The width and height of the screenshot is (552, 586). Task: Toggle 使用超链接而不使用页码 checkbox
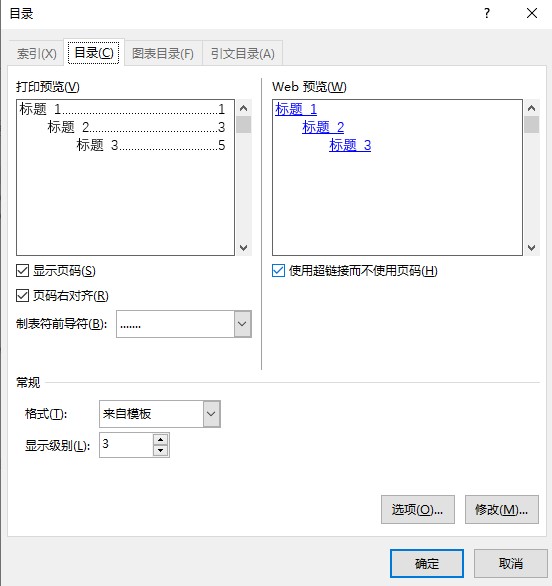tap(278, 271)
